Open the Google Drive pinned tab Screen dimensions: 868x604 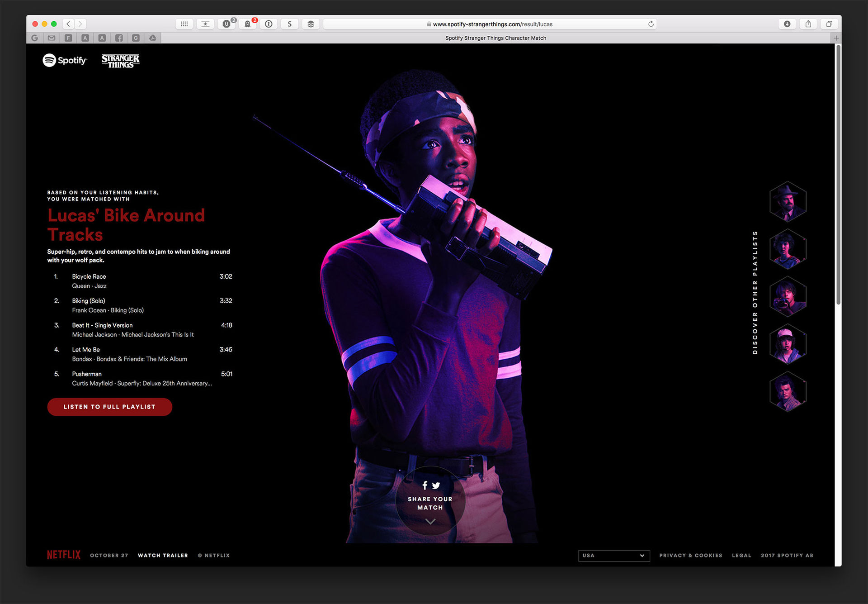pyautogui.click(x=153, y=38)
